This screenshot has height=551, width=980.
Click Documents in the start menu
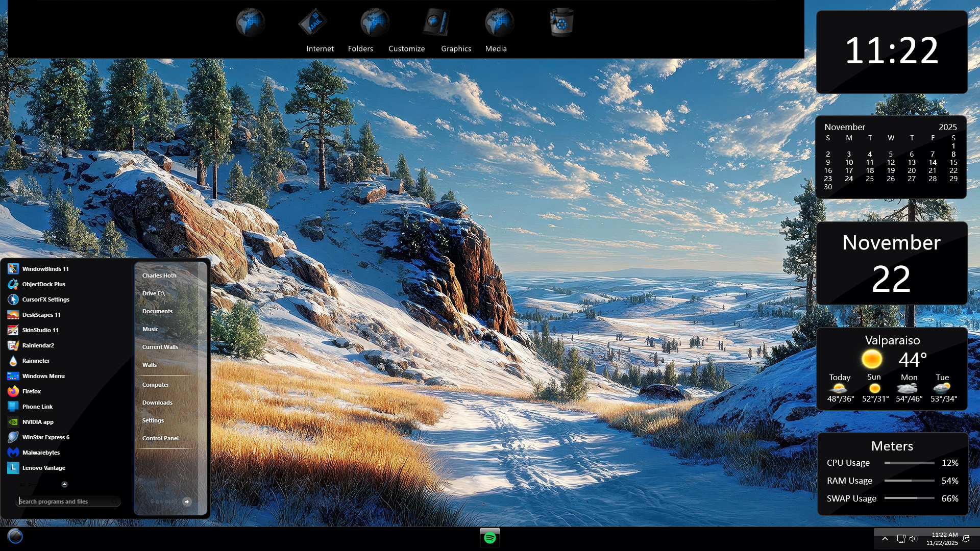click(157, 311)
